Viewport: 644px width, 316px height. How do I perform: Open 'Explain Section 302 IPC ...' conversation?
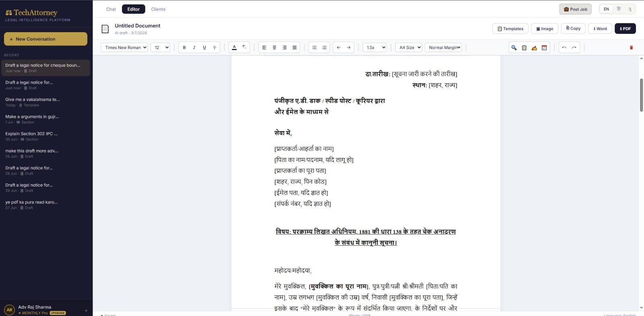[x=45, y=136]
